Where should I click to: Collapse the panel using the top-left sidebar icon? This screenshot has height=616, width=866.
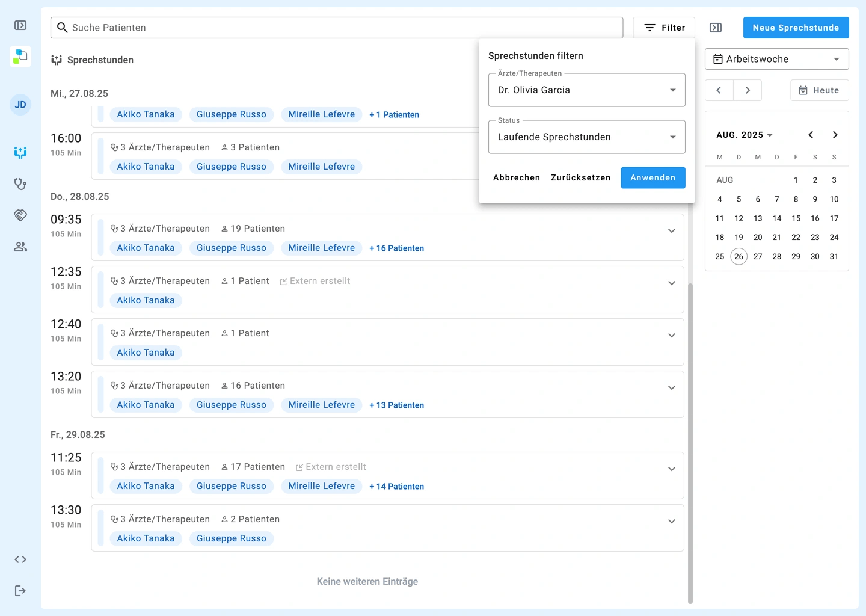point(20,25)
